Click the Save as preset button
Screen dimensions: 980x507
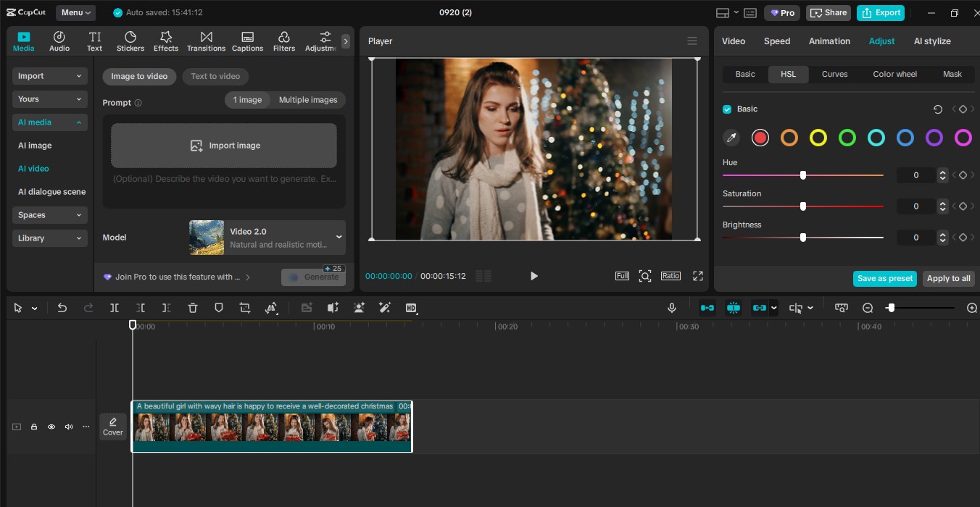point(884,278)
